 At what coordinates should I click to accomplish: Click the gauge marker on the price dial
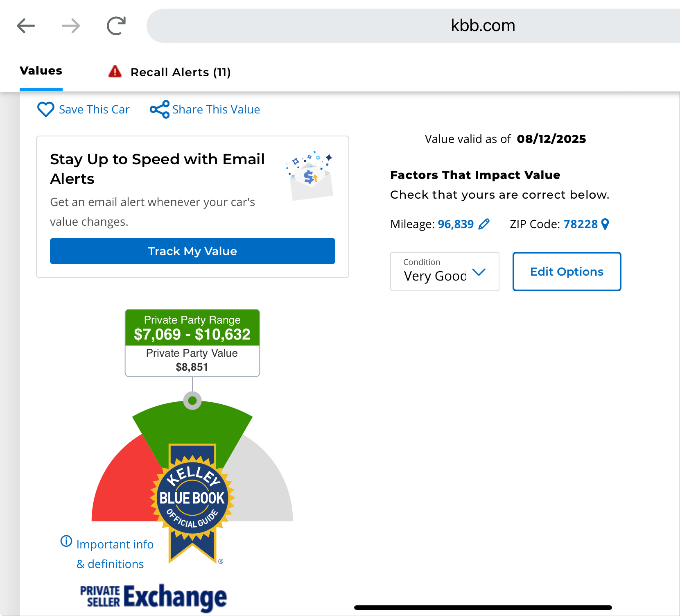click(x=192, y=401)
